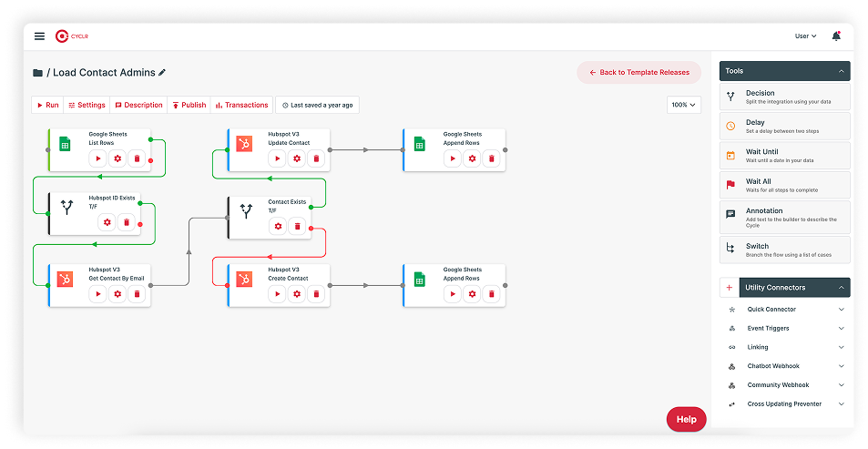Viewport: 868px width, 449px height.
Task: Open the 100% zoom dropdown
Action: pos(684,105)
